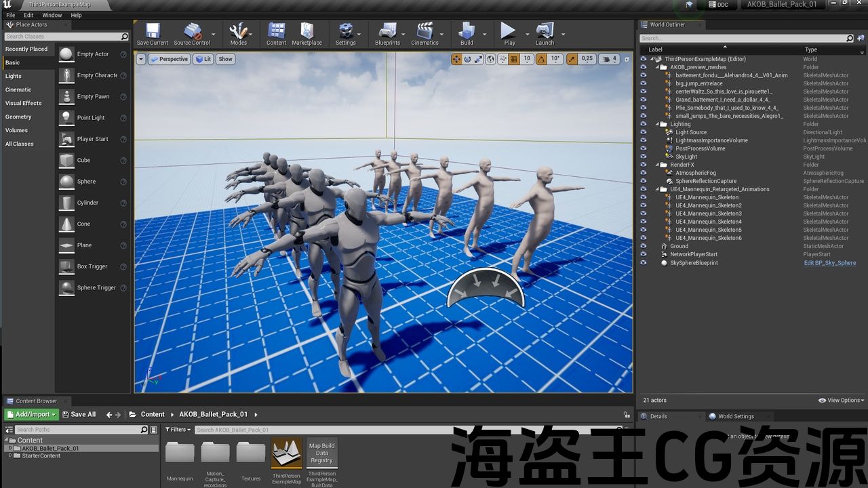The image size is (868, 488).
Task: Click the Blueprints toolbar icon
Action: [x=387, y=32]
